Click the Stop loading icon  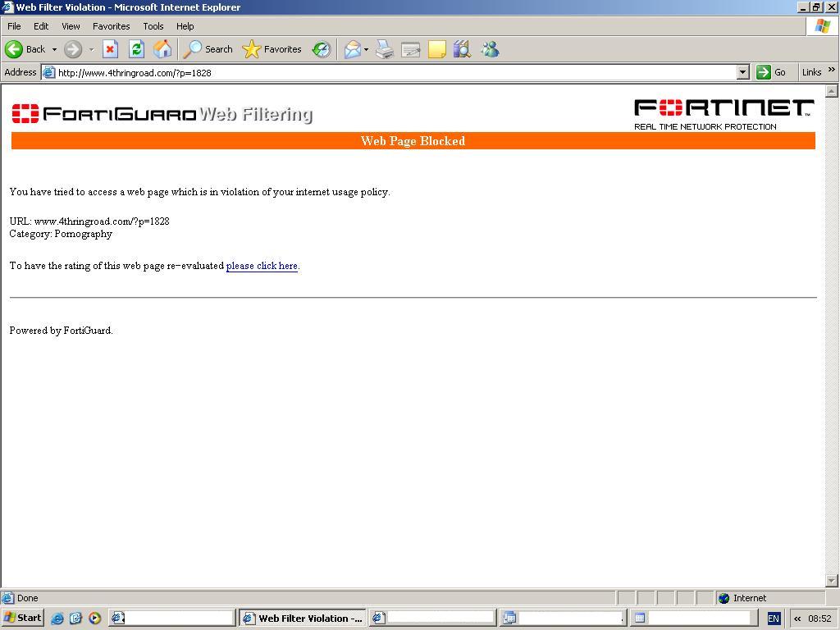tap(110, 49)
